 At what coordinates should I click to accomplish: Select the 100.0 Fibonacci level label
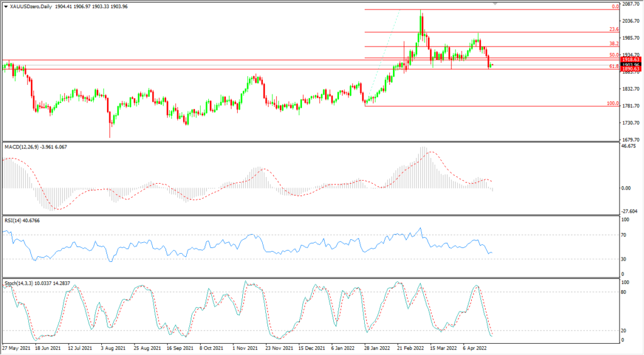point(613,103)
